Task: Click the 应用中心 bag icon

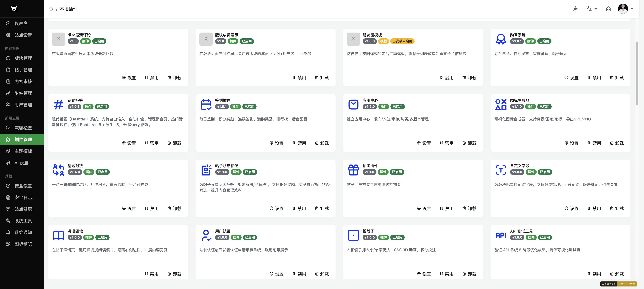Action: (353, 104)
